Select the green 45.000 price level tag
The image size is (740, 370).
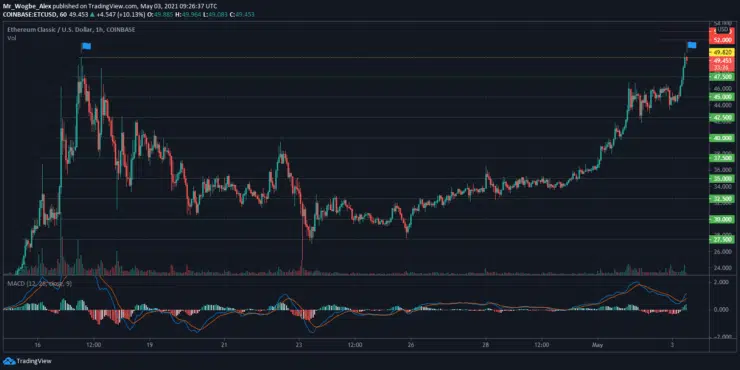coord(721,97)
